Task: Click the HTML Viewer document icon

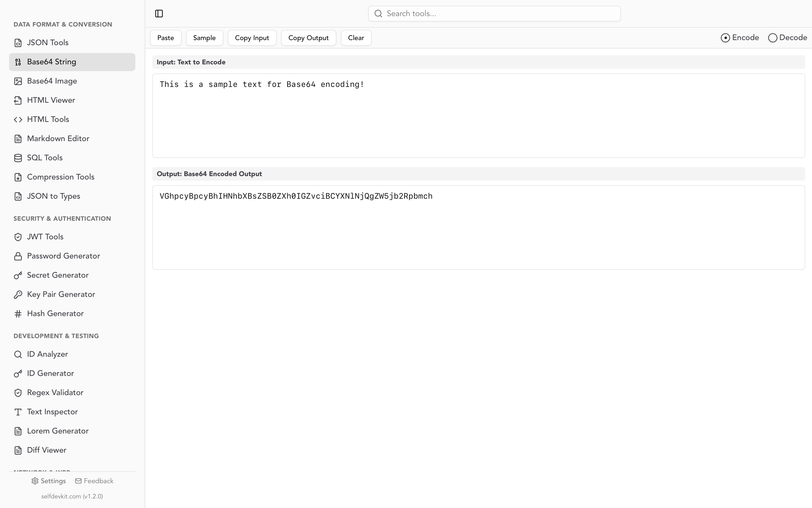Action: pyautogui.click(x=18, y=100)
